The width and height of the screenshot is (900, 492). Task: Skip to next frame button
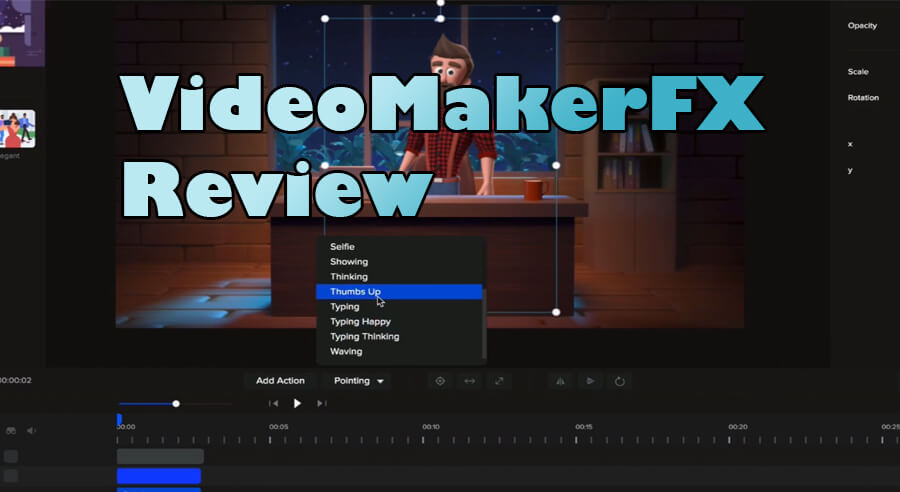tap(321, 404)
